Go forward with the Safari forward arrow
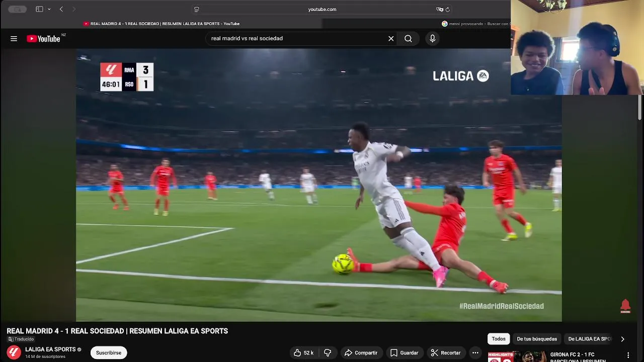644x362 pixels. [x=74, y=9]
